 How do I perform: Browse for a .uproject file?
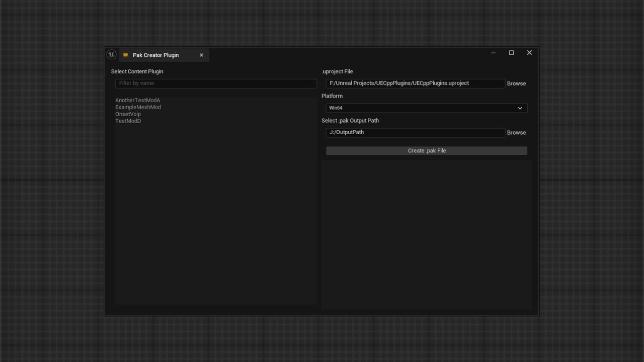[x=516, y=83]
